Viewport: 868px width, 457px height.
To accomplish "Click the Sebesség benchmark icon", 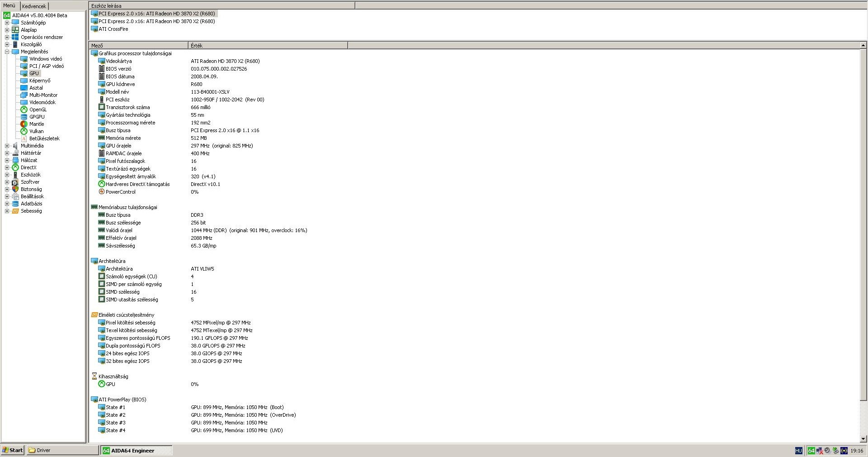I will tap(15, 211).
